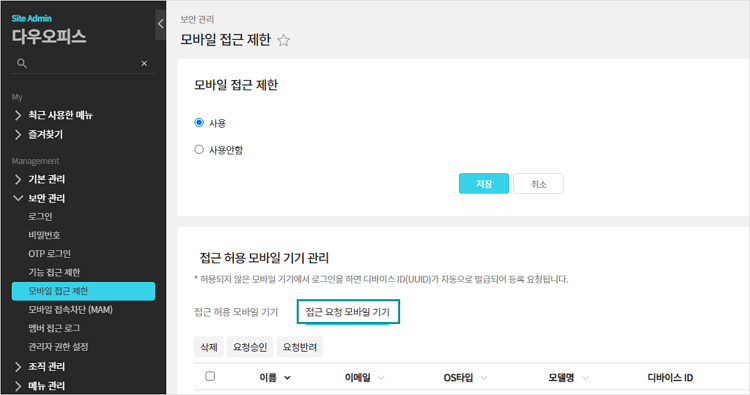750x395 pixels.
Task: Switch to 접근 허용 모바일 기기 tab
Action: [x=236, y=312]
